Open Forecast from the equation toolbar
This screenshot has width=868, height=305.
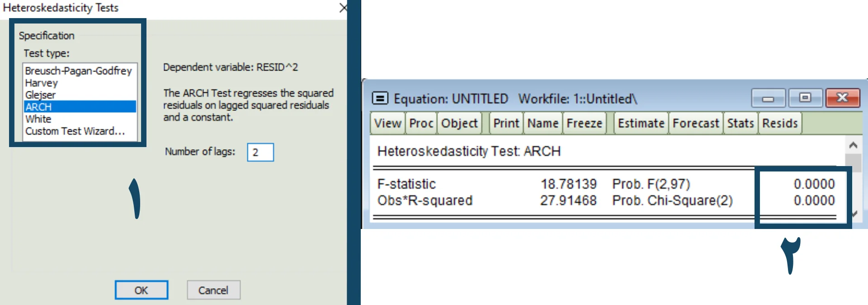(695, 124)
